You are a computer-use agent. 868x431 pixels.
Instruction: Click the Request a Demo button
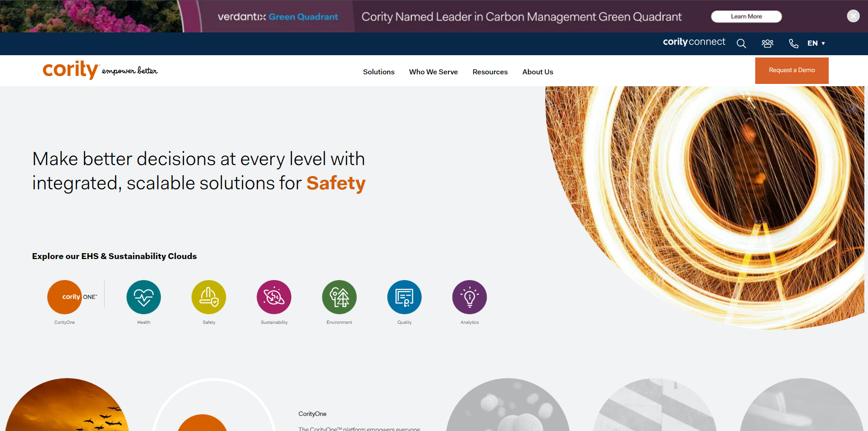point(792,70)
